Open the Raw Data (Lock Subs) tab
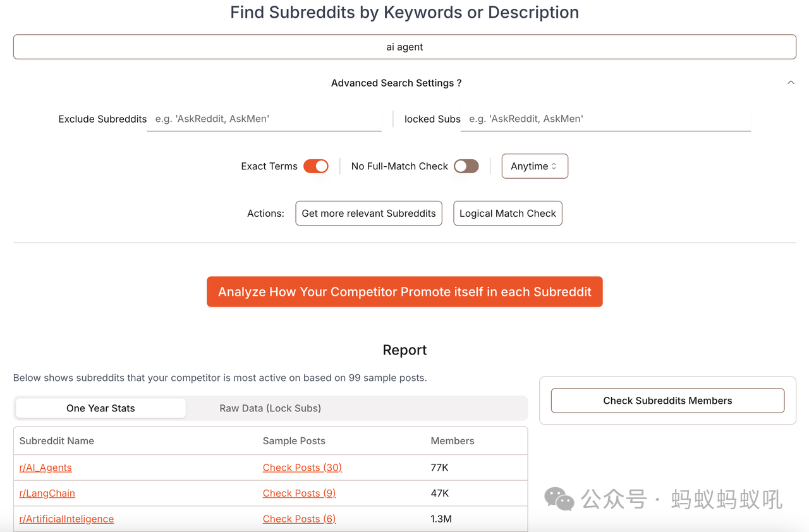 tap(270, 408)
